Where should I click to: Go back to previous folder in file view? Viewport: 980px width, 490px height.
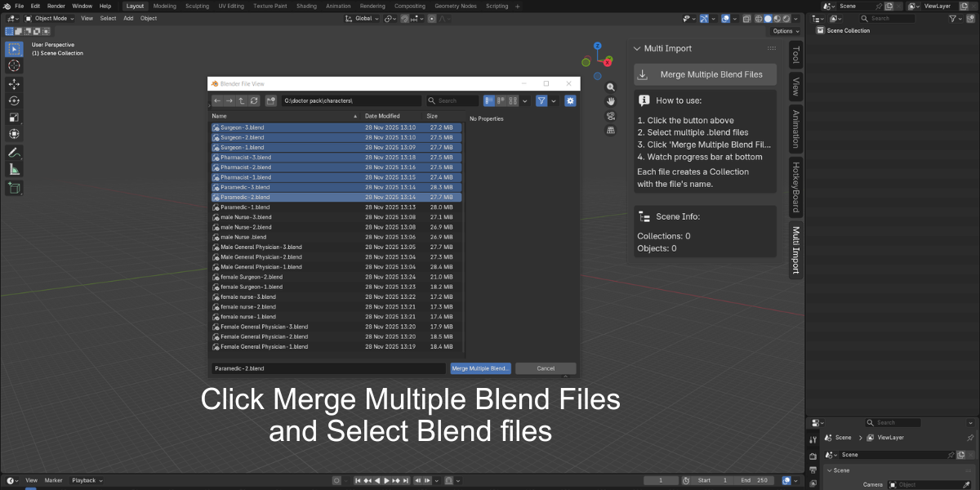pyautogui.click(x=217, y=100)
